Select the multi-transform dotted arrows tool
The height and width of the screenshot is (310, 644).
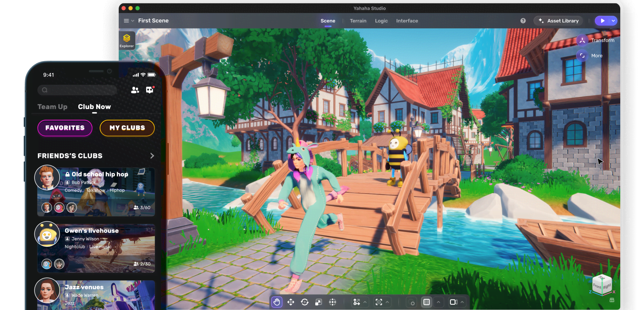pyautogui.click(x=333, y=302)
